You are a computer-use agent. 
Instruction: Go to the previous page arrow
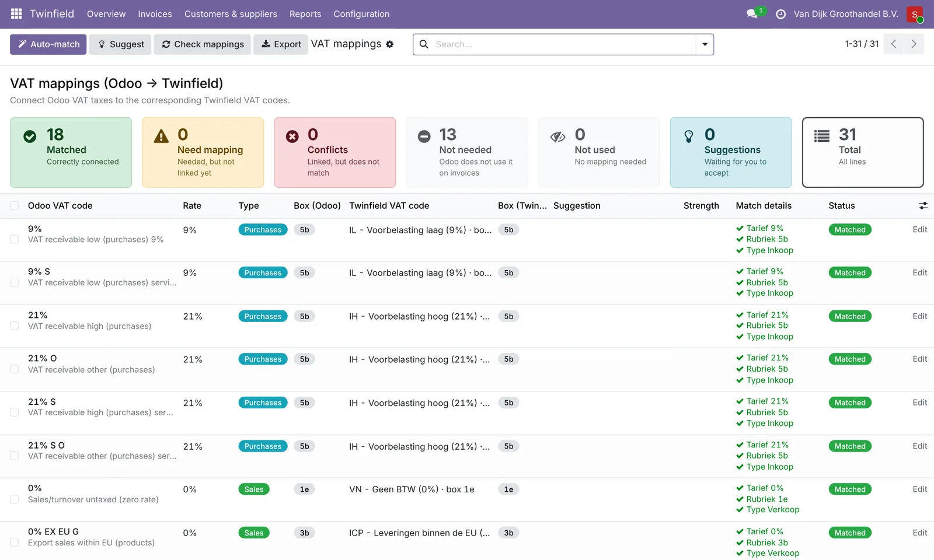click(893, 44)
